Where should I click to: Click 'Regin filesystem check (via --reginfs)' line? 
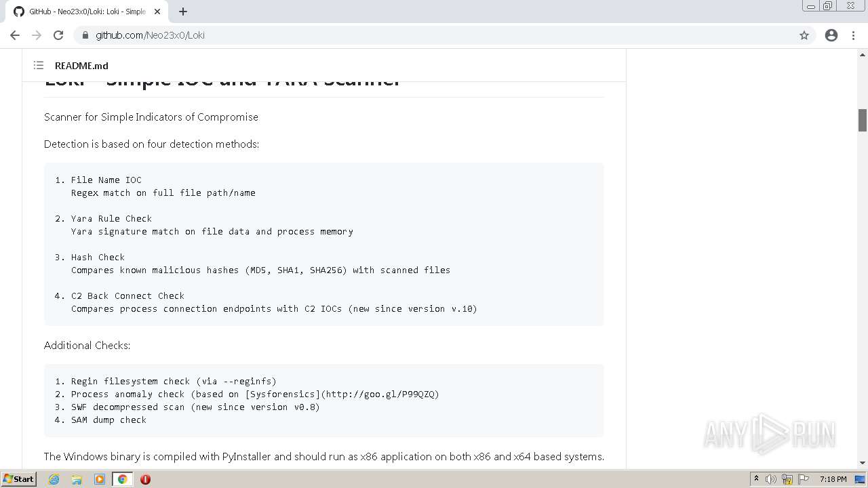click(x=166, y=381)
